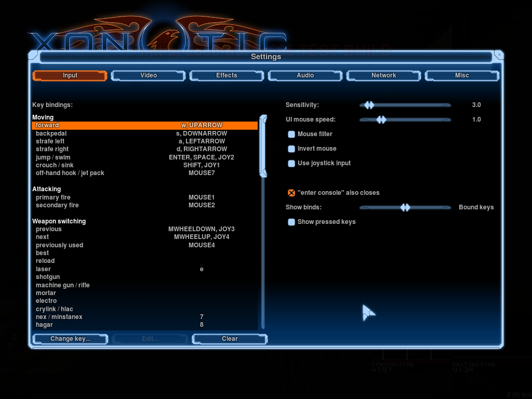
Task: Select the previous weapon binding
Action: (145, 229)
